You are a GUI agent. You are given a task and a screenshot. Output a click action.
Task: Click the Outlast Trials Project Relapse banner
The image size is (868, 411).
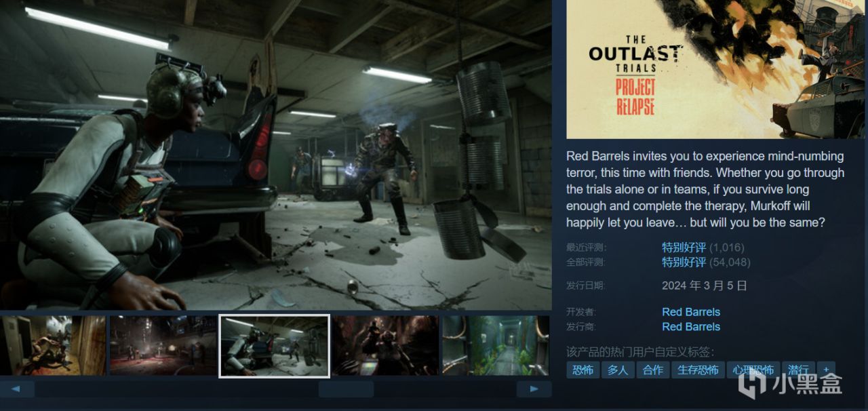717,69
